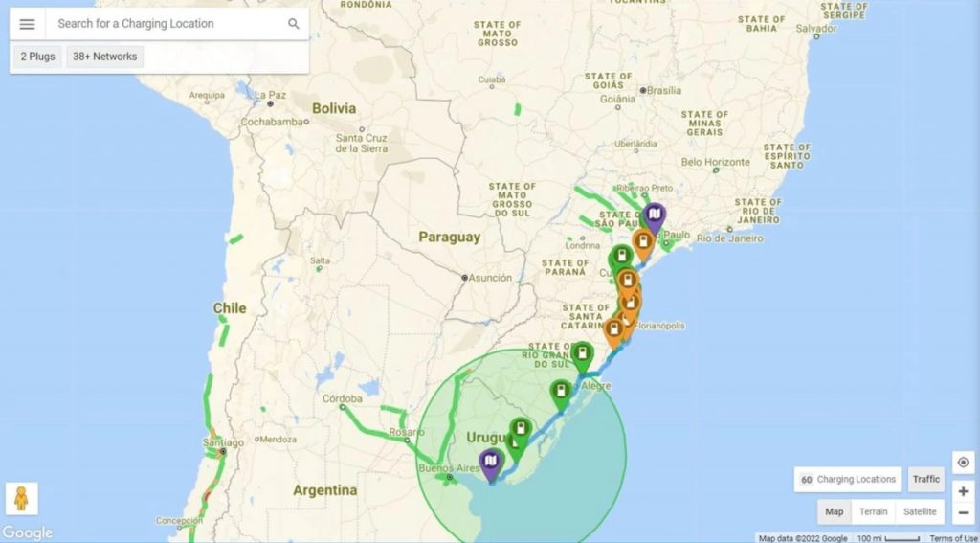Image resolution: width=980 pixels, height=543 pixels.
Task: Select the Map view type
Action: click(835, 511)
